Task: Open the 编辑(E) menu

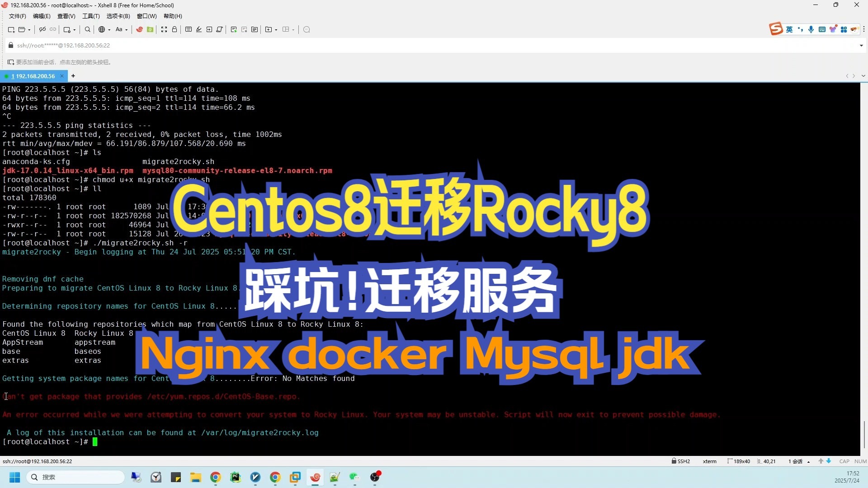Action: 42,16
